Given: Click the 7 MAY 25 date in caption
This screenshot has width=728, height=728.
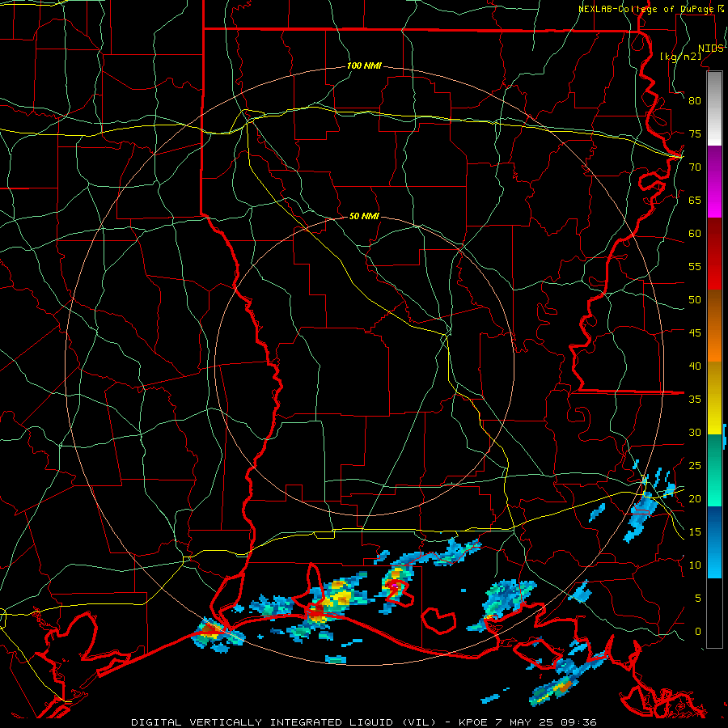Looking at the screenshot, I should tap(523, 722).
